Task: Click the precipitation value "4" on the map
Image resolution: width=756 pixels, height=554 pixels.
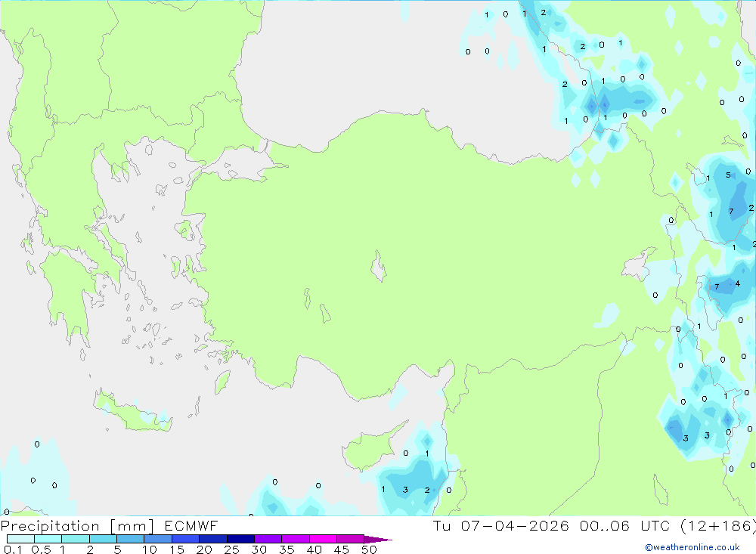Action: pos(737,283)
